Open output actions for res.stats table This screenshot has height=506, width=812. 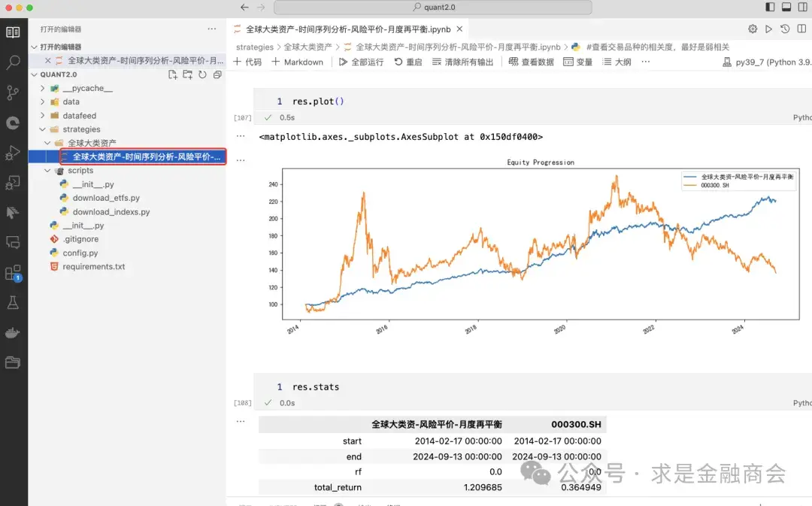(241, 422)
